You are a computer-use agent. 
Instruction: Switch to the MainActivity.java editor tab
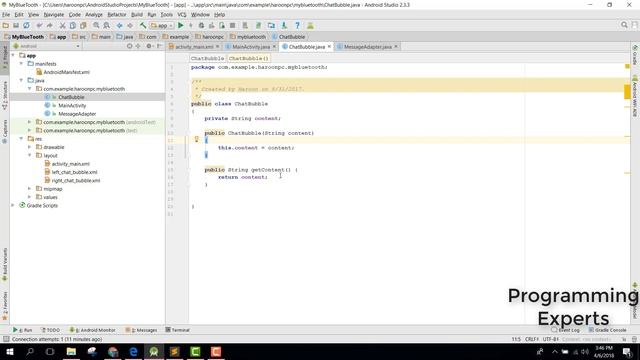[x=250, y=47]
